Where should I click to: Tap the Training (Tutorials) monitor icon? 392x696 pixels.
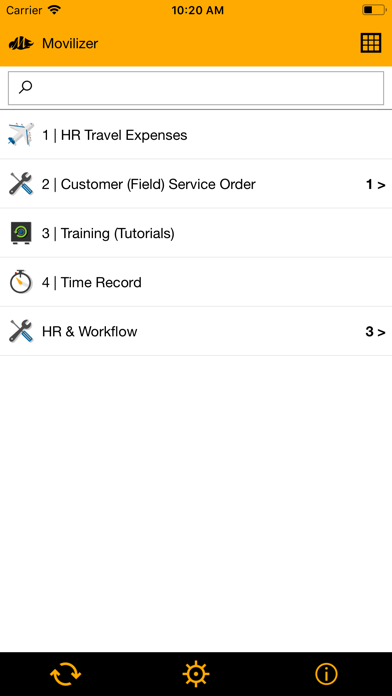click(21, 233)
